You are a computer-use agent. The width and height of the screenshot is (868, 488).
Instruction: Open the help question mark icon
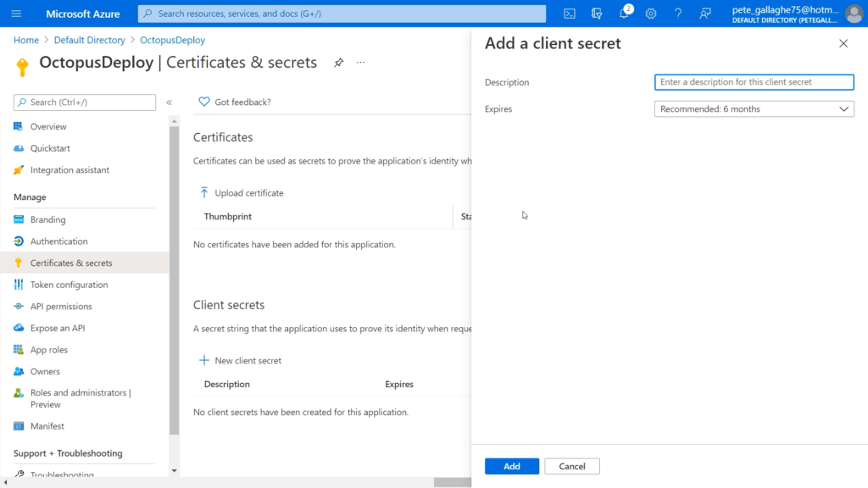tap(677, 14)
